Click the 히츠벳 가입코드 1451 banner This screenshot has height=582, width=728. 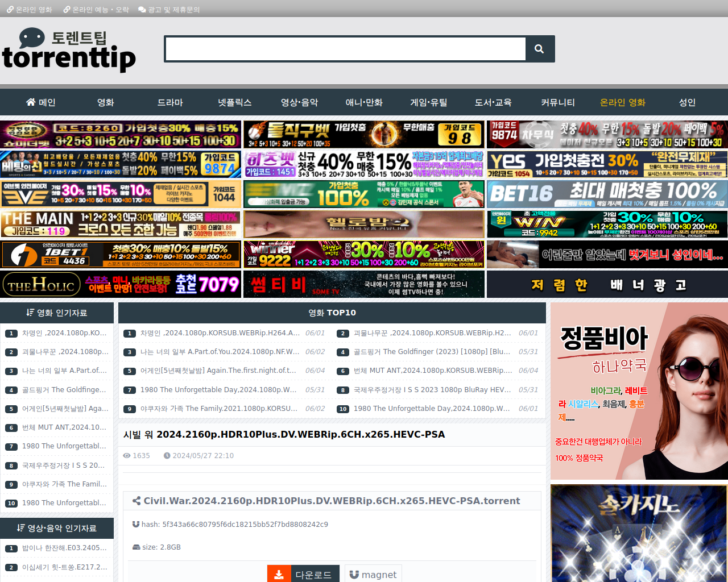coord(364,164)
